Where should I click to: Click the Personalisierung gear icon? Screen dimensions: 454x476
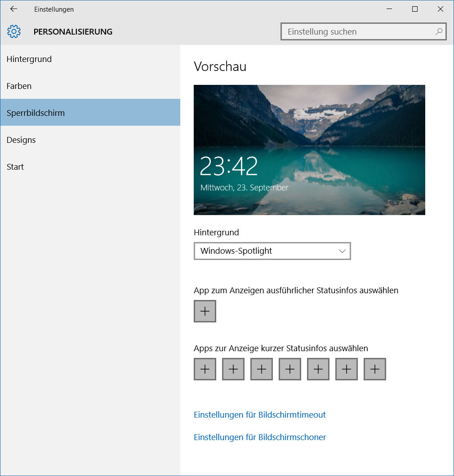click(14, 31)
